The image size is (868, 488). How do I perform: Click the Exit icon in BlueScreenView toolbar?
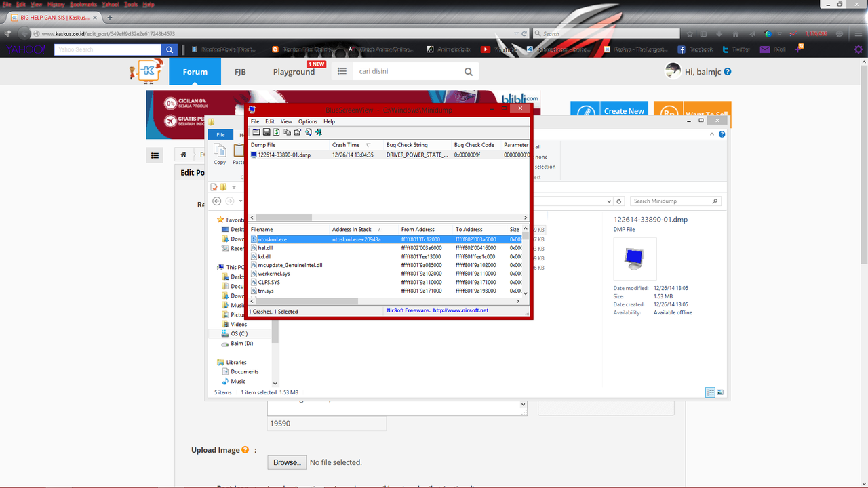coord(318,132)
